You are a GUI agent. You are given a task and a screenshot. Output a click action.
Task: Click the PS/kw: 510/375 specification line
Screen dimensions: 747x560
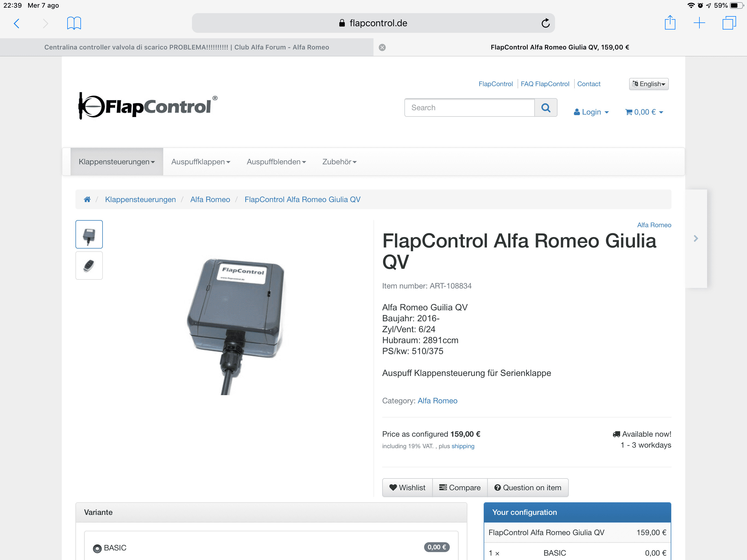[x=413, y=351]
